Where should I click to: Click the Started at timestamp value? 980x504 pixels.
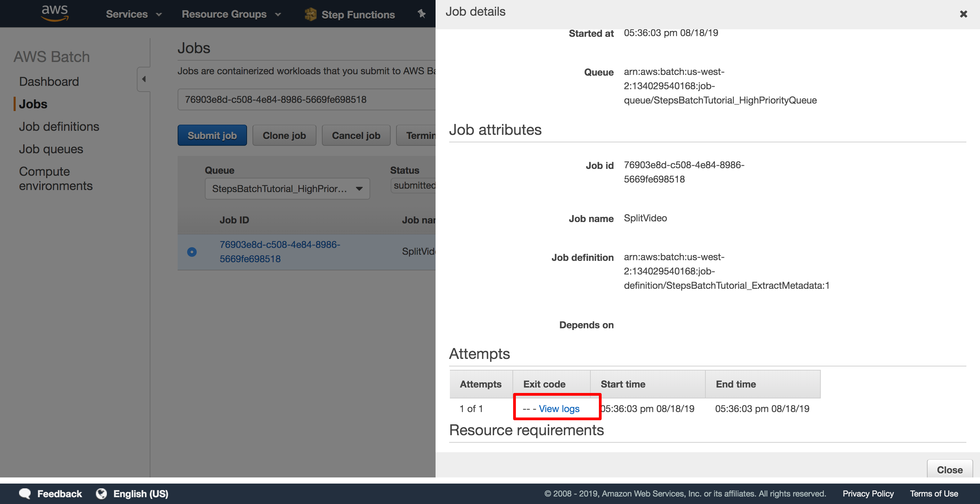point(671,33)
